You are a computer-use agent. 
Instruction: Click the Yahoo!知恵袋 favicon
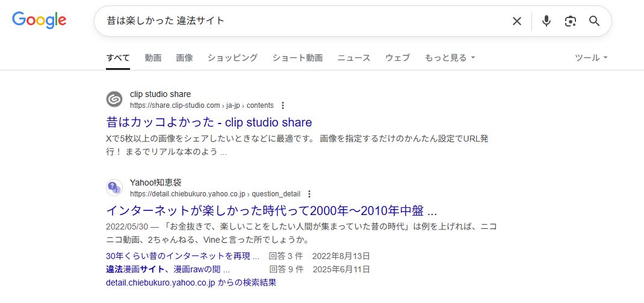[x=114, y=187]
